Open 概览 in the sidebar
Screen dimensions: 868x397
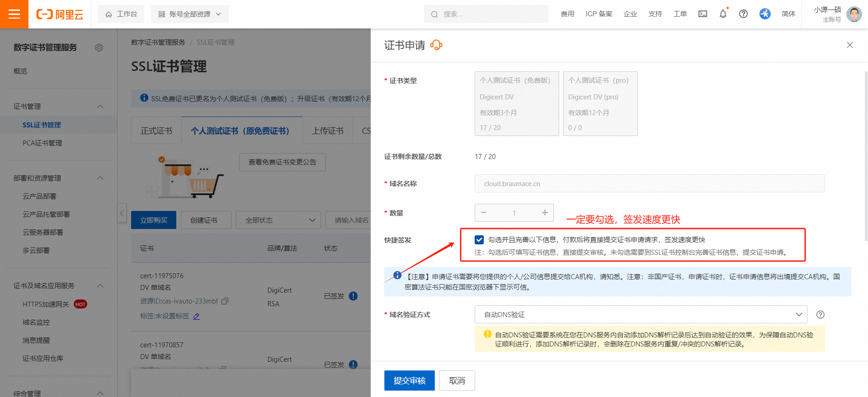pos(20,71)
